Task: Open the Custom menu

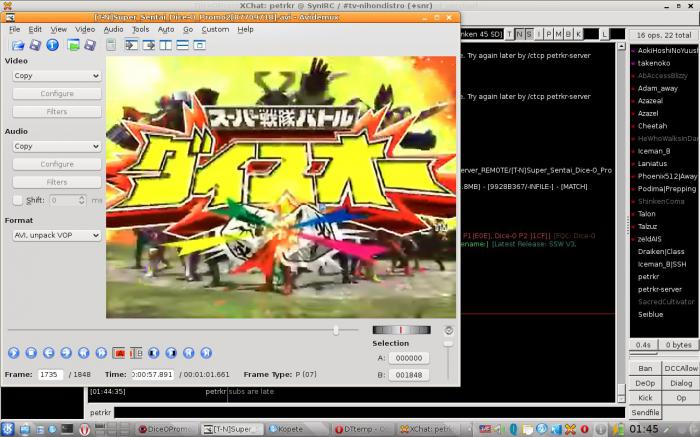Action: 215,29
